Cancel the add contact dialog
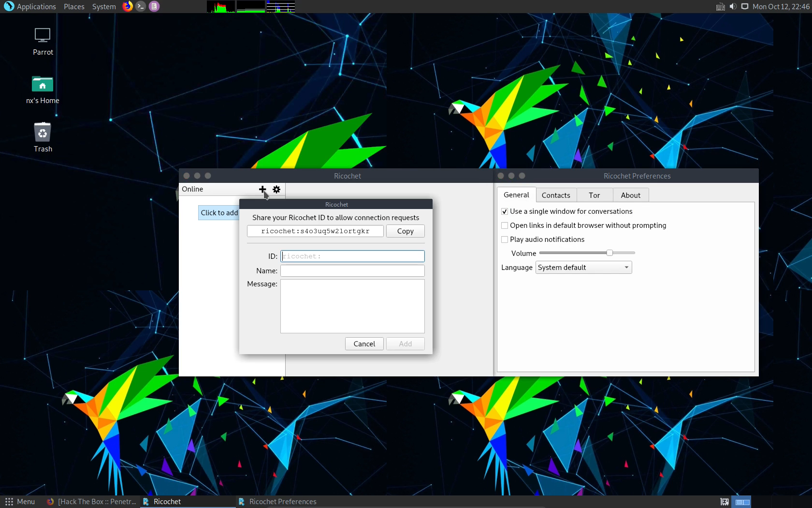This screenshot has width=812, height=508. pos(364,344)
